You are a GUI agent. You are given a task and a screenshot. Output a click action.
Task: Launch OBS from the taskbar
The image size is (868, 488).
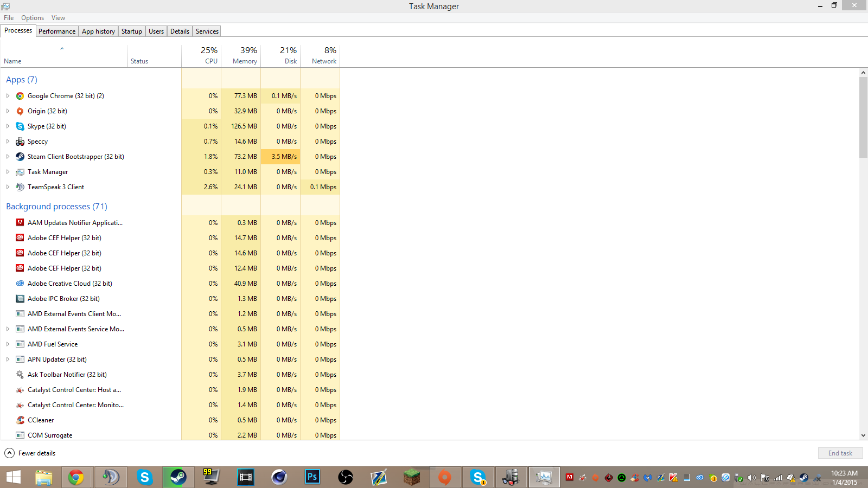click(346, 477)
